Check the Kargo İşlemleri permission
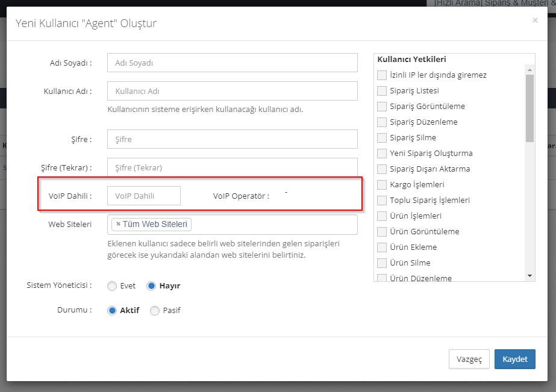 tap(381, 185)
